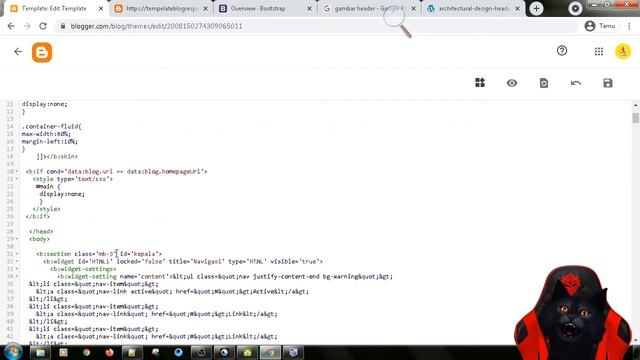Image resolution: width=640 pixels, height=360 pixels.
Task: Open the Help question mark icon
Action: pyautogui.click(x=562, y=51)
